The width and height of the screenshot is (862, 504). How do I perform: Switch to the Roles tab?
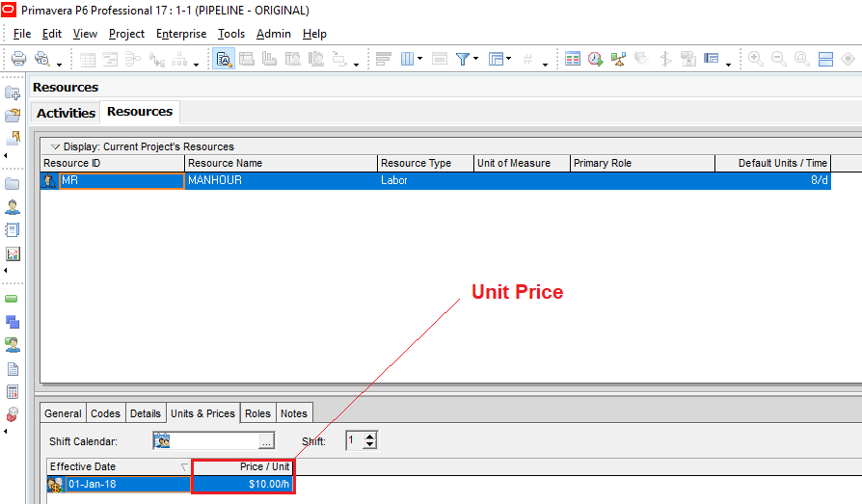pyautogui.click(x=257, y=413)
